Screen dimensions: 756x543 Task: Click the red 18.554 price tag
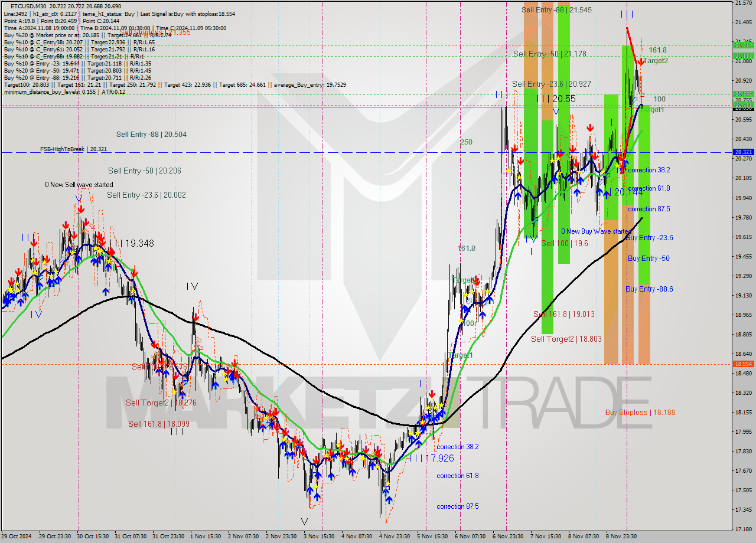tap(743, 364)
